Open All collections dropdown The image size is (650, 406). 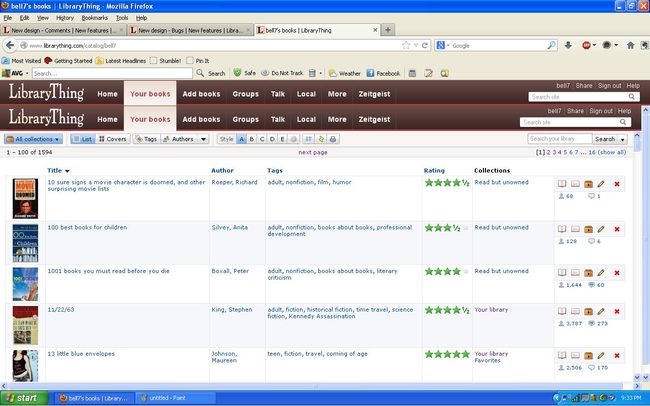tap(34, 139)
